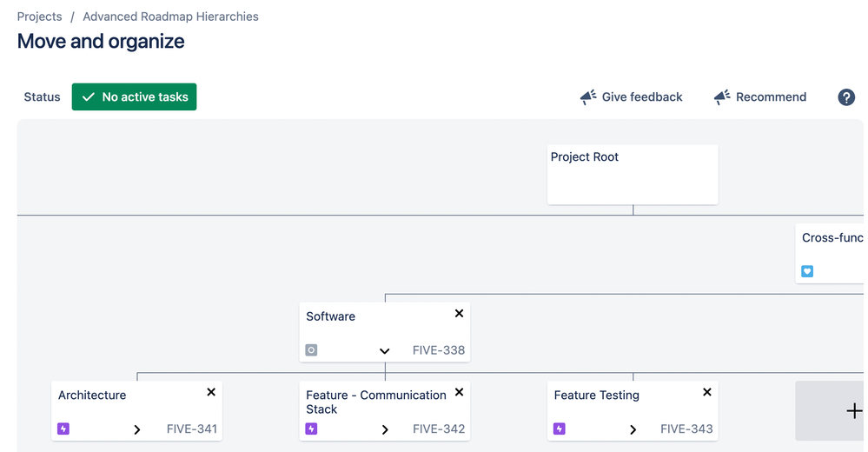Add a new card with the plus tile
Screen dimensions: 868x452
click(853, 411)
